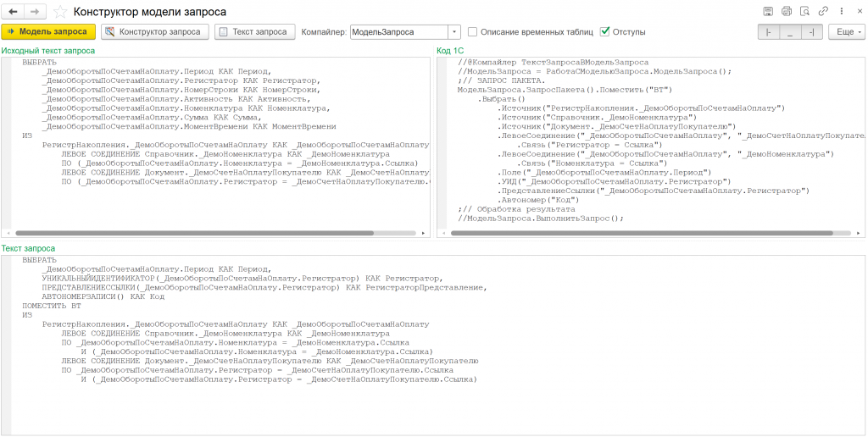Go back with the left arrow button
Viewport: 868px width, 437px height.
click(14, 12)
